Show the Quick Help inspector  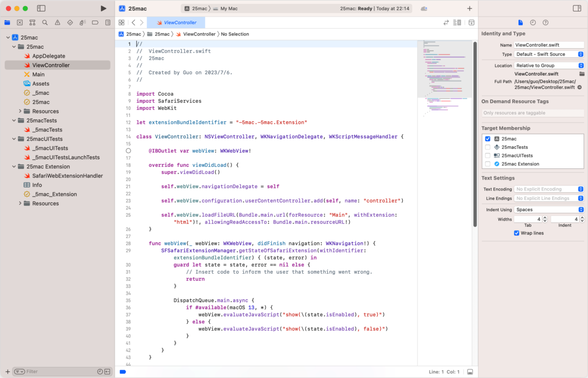[546, 23]
